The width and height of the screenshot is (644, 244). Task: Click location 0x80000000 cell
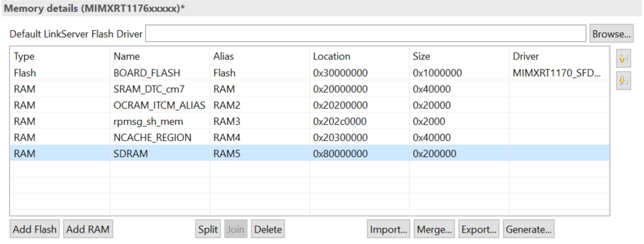pos(359,154)
